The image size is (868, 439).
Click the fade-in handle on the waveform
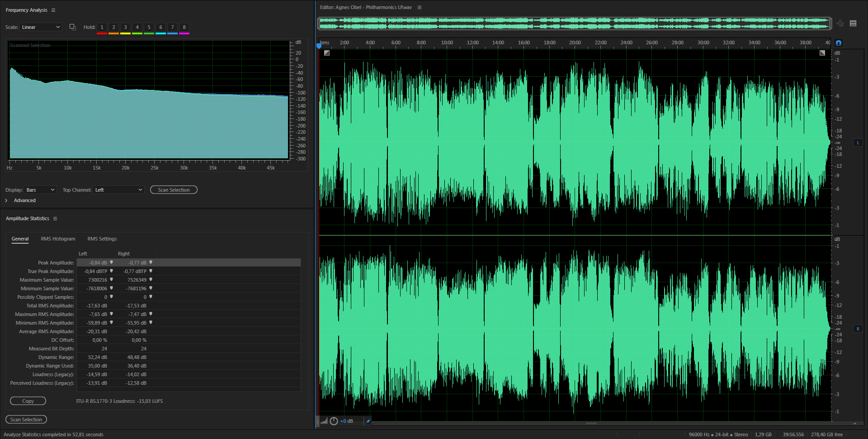[327, 53]
